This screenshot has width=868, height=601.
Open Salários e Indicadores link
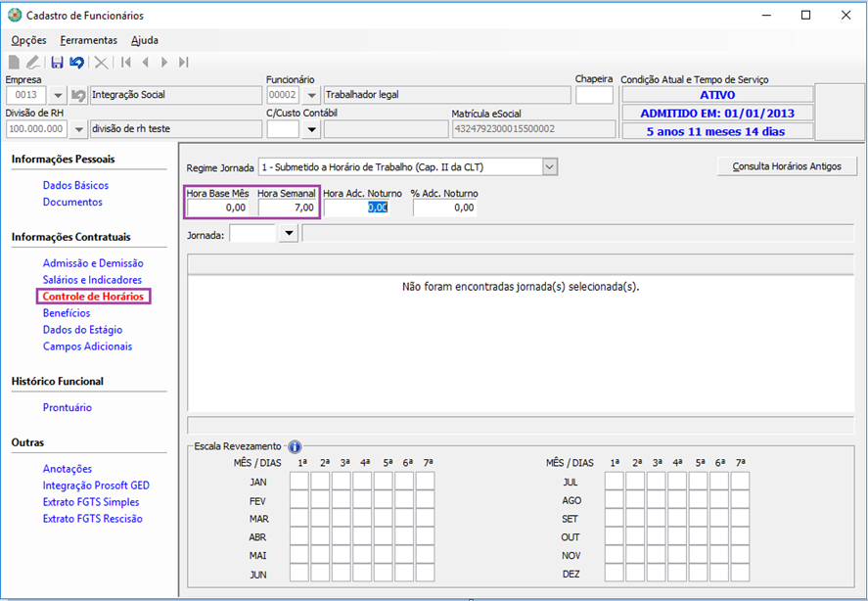(x=92, y=280)
